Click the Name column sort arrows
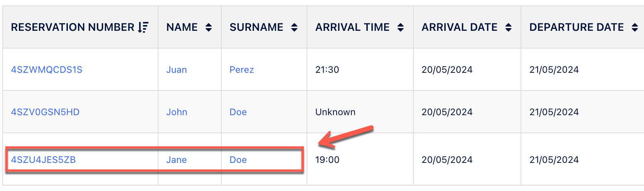 pyautogui.click(x=209, y=27)
